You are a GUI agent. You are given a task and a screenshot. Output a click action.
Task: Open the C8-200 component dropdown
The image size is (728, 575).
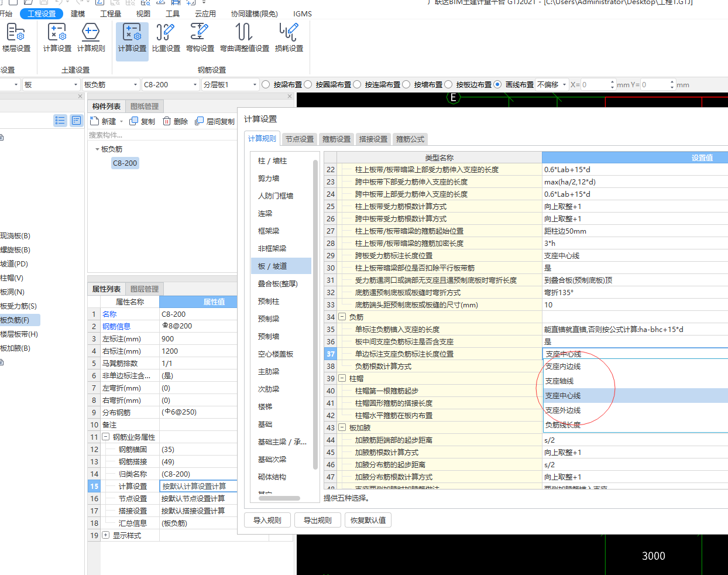[x=171, y=84]
